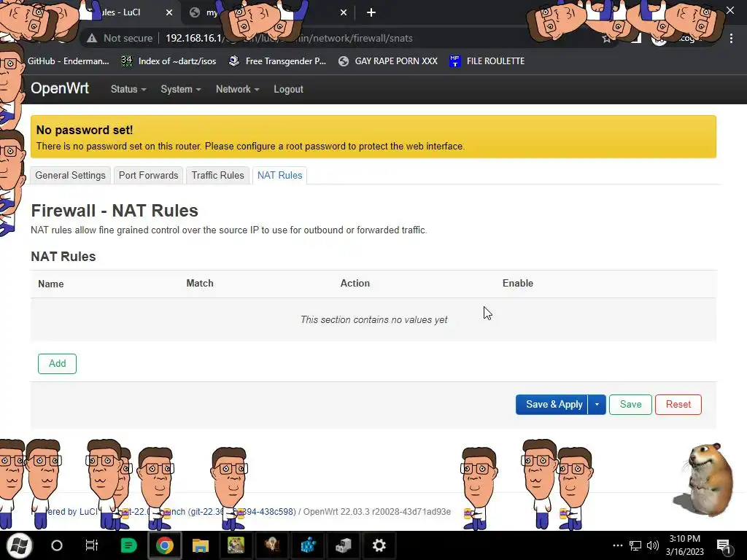Screen dimensions: 747x560
Task: Show hidden tray icons ellipsis
Action: (617, 545)
